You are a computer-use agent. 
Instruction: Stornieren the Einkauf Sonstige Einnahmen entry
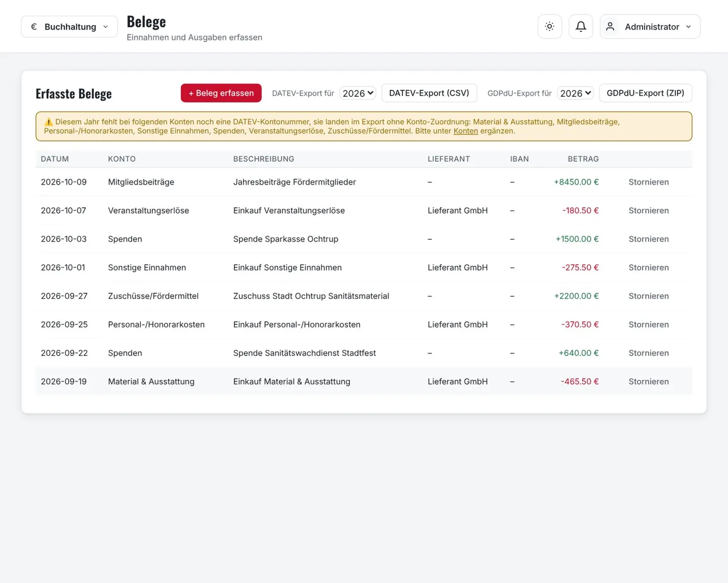(648, 268)
